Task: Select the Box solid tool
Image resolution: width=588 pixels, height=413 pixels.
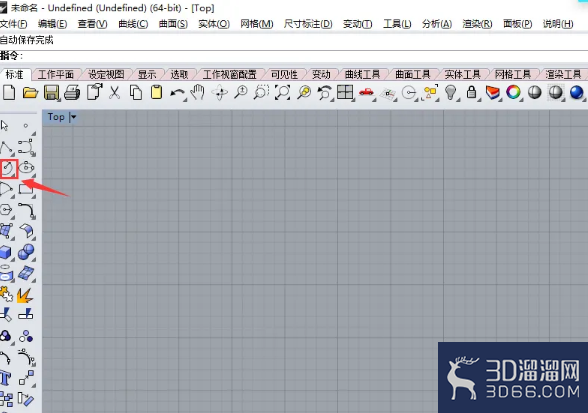Action: click(6, 252)
